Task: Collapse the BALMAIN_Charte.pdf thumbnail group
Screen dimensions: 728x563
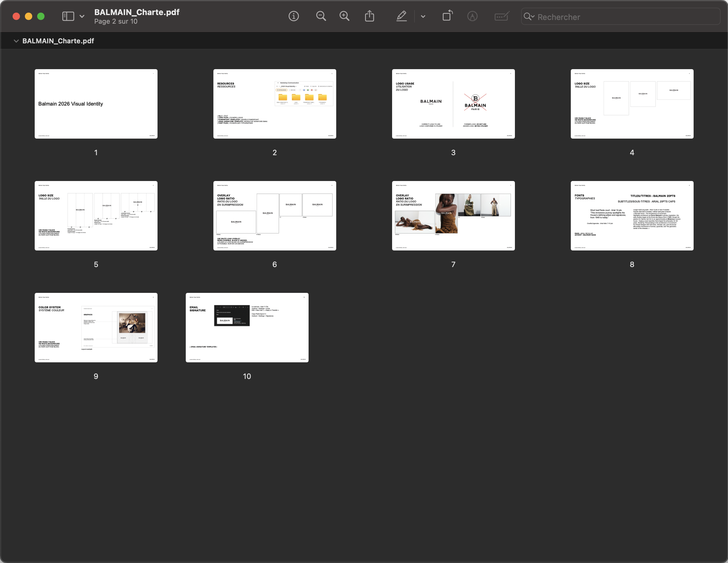Action: coord(16,41)
